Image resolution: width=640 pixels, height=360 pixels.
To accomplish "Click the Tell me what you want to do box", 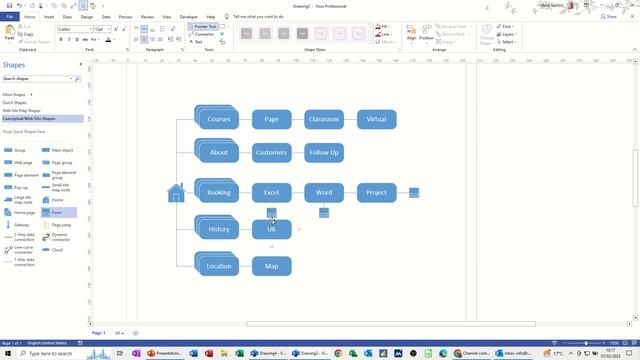I will [254, 17].
